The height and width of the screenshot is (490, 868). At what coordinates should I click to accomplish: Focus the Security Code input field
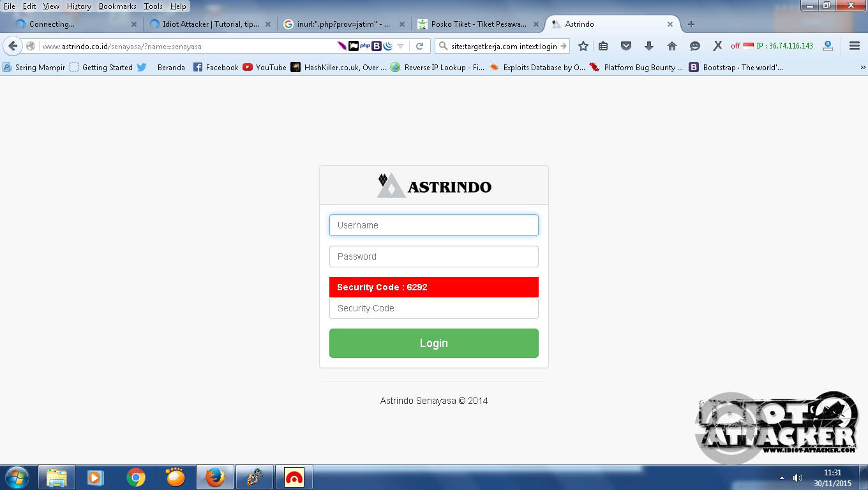click(x=434, y=308)
